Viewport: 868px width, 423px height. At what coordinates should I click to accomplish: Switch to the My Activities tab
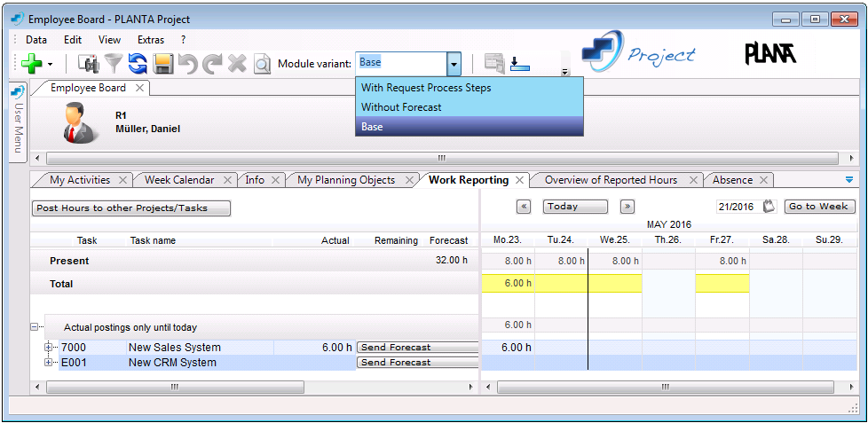coord(80,180)
